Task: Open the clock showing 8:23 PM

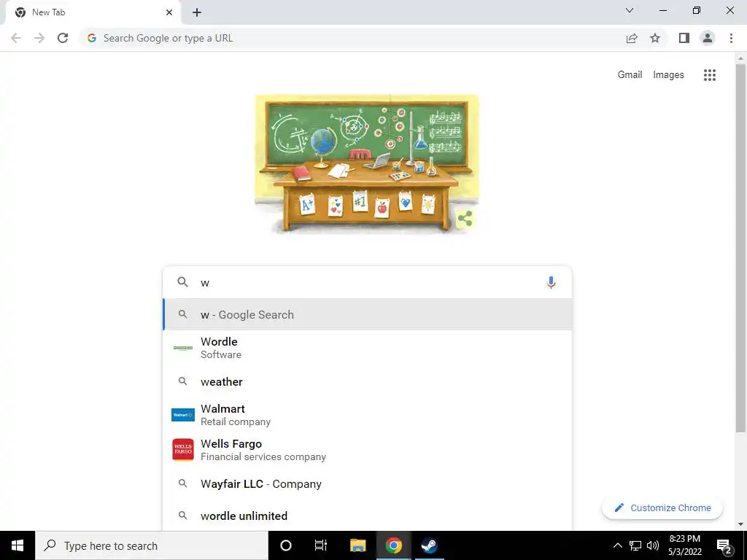Action: (684, 545)
